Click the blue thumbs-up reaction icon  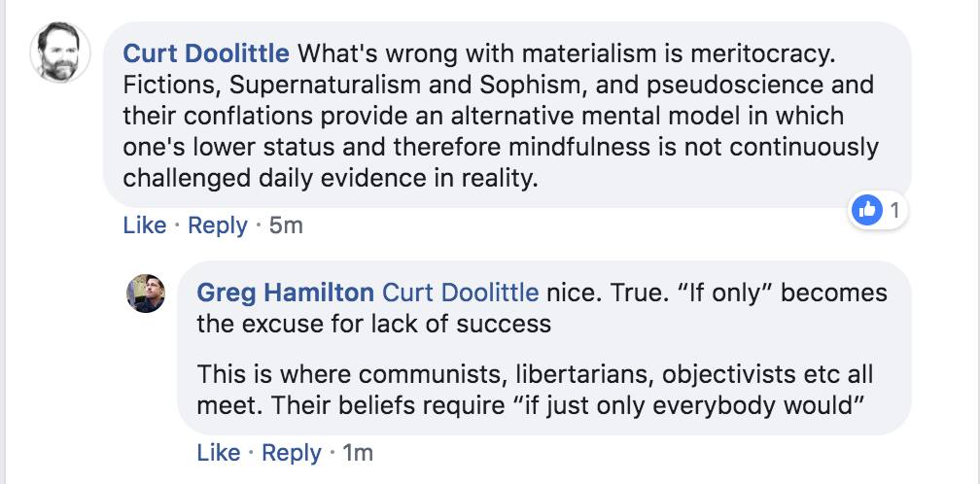[x=864, y=208]
